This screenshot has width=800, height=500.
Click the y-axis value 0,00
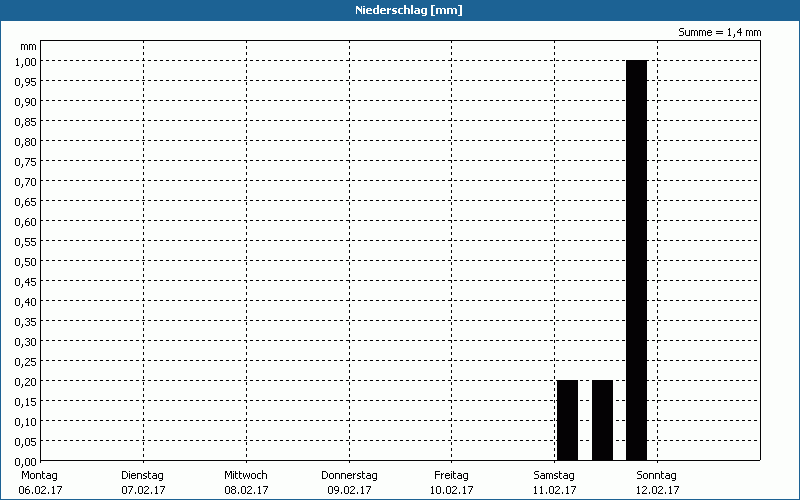[x=26, y=462]
